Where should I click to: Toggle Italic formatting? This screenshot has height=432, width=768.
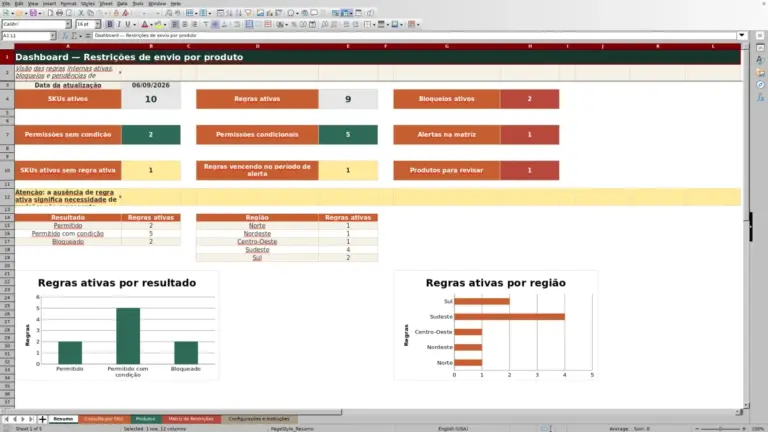[119, 24]
